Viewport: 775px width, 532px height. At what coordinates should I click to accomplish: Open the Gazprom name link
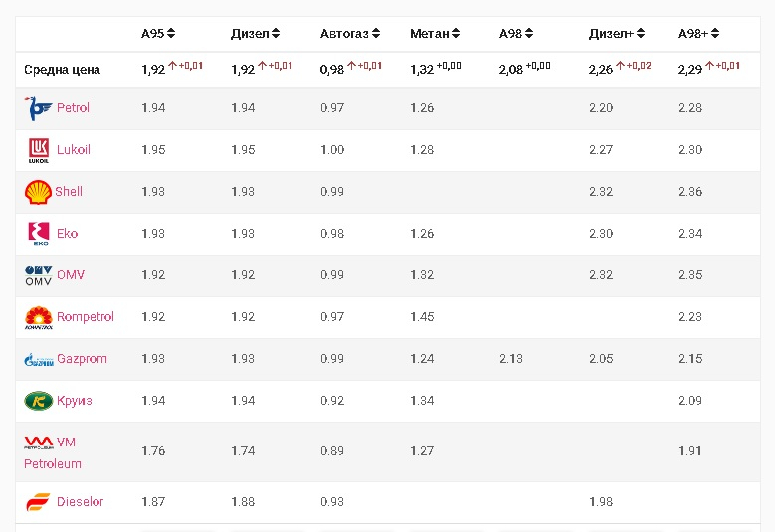tap(82, 359)
